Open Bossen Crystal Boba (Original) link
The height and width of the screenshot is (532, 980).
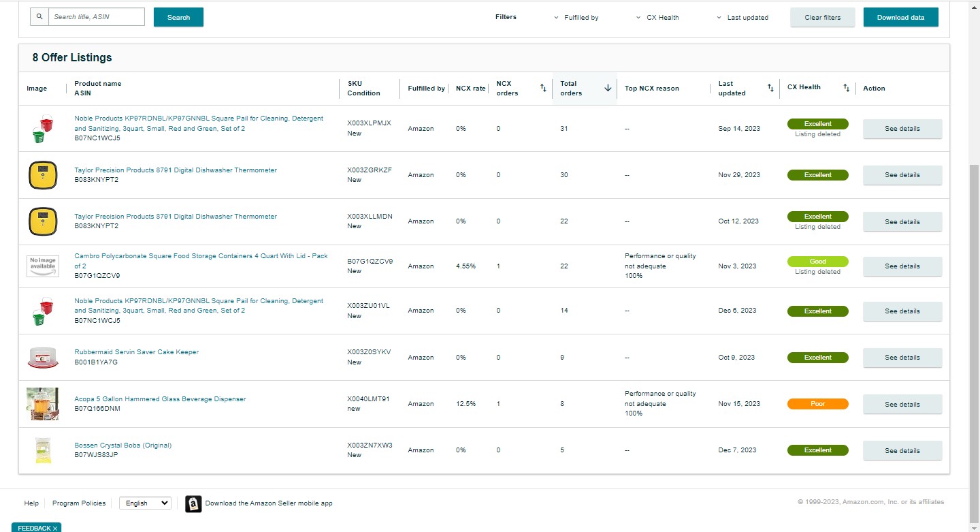122,445
